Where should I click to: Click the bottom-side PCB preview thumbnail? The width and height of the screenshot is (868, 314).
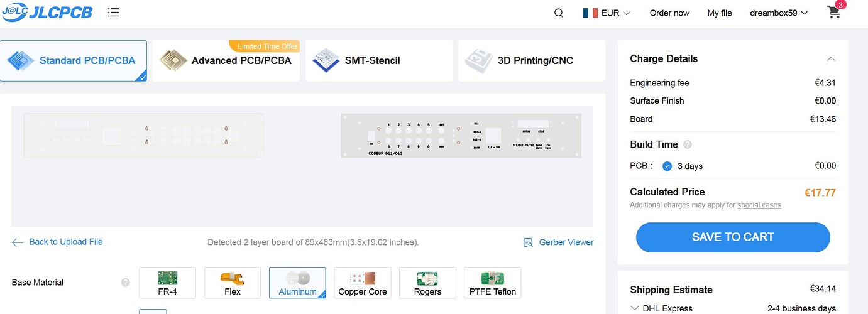click(x=144, y=136)
